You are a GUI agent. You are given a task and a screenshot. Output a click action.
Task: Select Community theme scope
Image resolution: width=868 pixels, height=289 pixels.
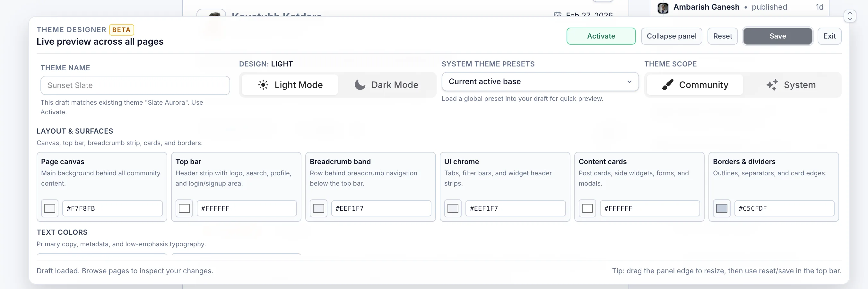tap(695, 85)
